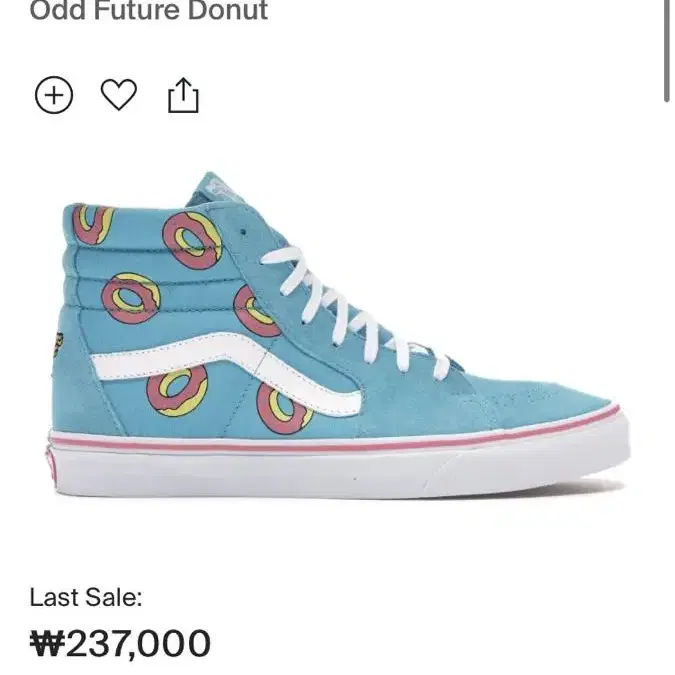Tap the donut graphic on the heel collar

coord(92,224)
